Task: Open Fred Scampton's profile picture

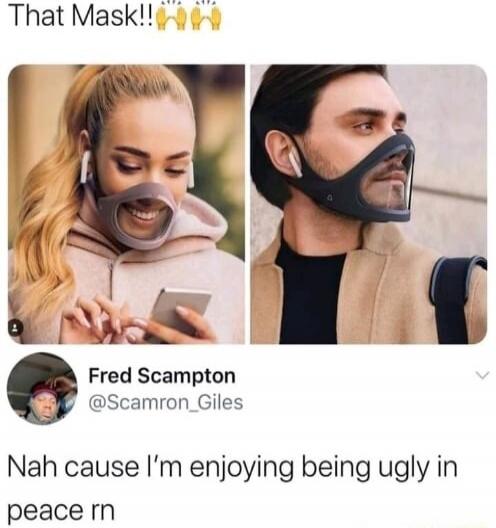Action: click(42, 388)
